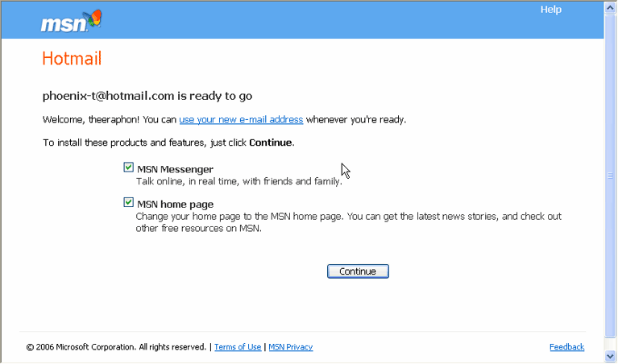Screen dimensions: 618x364
Task: Click the 'MSN Messenger' label
Action: [x=175, y=169]
